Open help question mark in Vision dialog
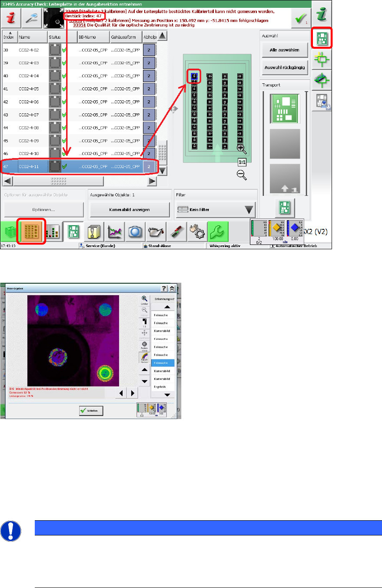Screen dimensions: 382x588 (x=165, y=288)
